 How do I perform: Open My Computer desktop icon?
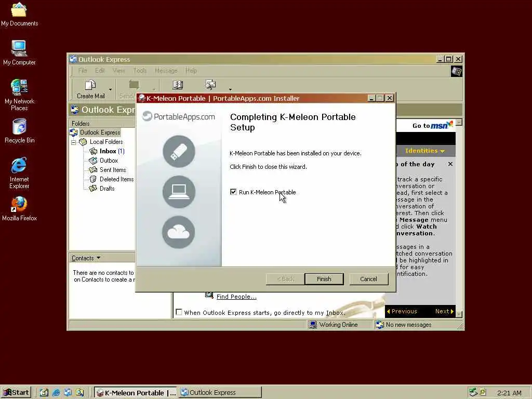[x=19, y=52]
